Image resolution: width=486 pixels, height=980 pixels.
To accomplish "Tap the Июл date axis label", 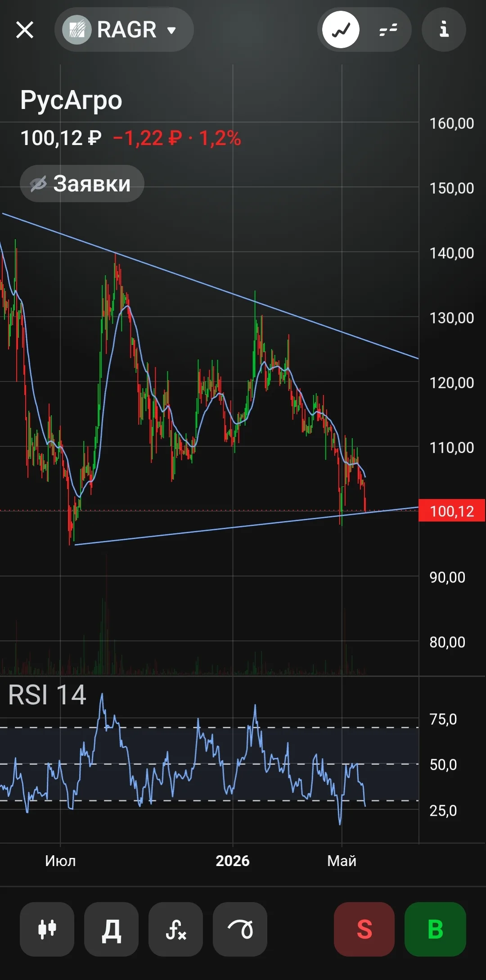I will tap(60, 861).
